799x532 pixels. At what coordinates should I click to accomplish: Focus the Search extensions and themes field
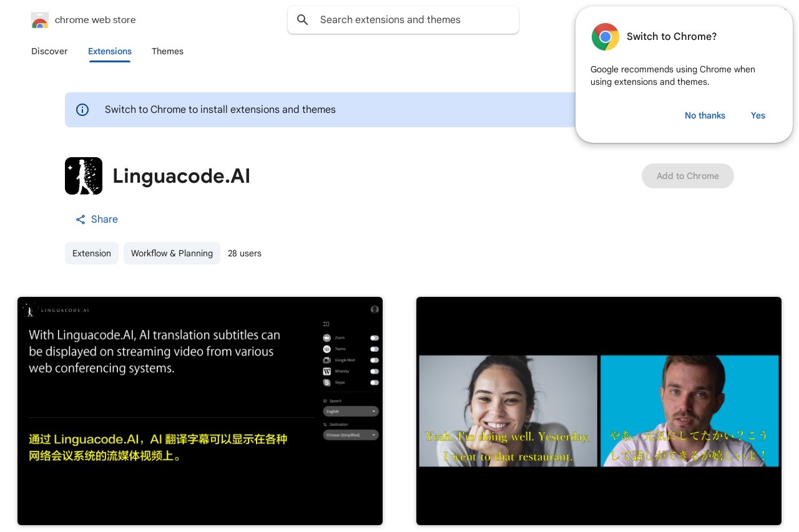point(403,20)
